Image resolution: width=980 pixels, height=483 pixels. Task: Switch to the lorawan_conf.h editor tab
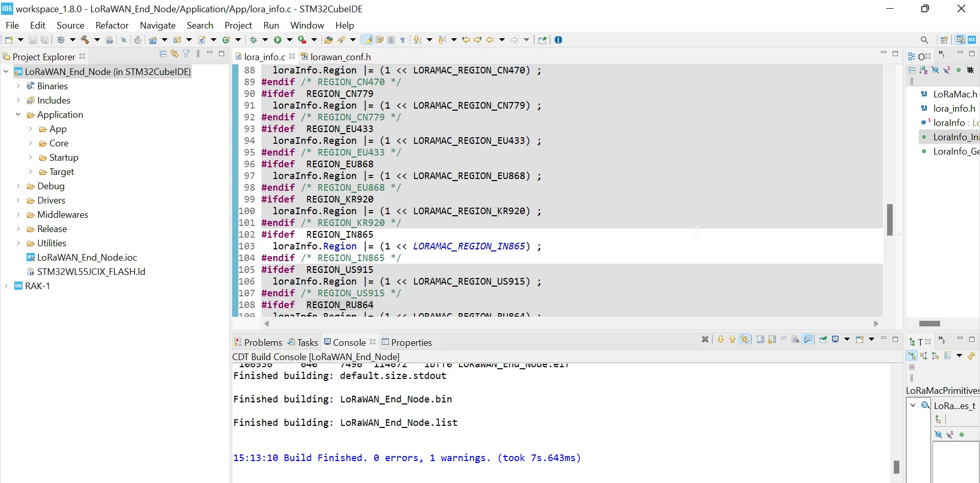point(336,57)
